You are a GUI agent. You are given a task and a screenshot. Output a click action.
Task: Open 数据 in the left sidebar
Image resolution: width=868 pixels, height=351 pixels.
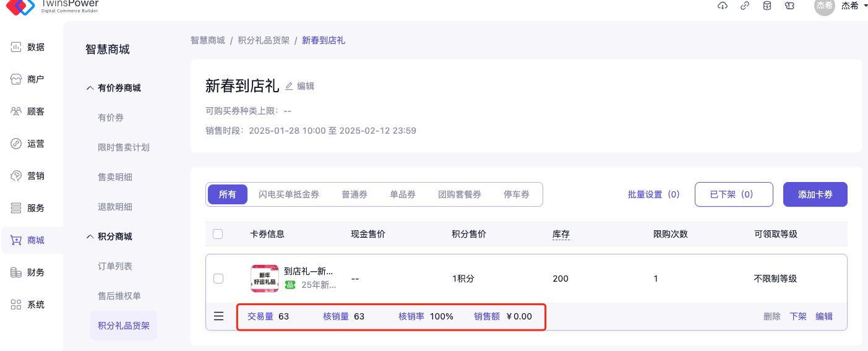point(28,47)
